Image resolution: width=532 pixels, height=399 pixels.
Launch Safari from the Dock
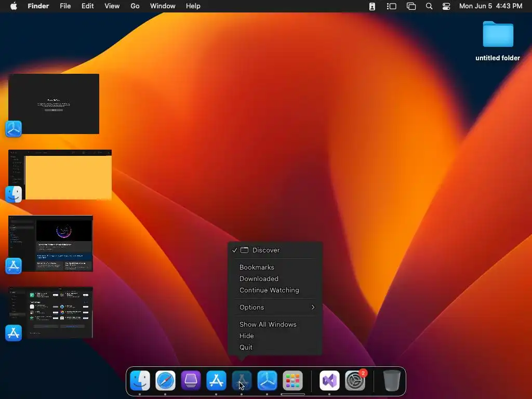pos(165,380)
